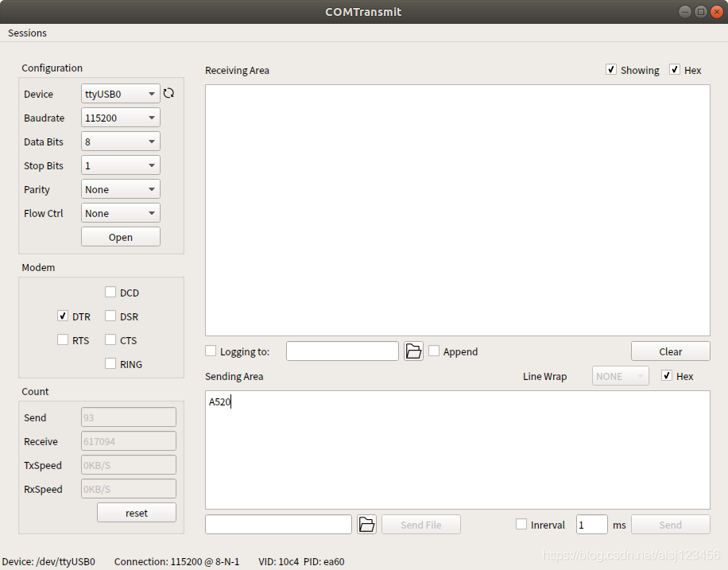
Task: Enable the Inrerval checkbox
Action: click(x=521, y=525)
